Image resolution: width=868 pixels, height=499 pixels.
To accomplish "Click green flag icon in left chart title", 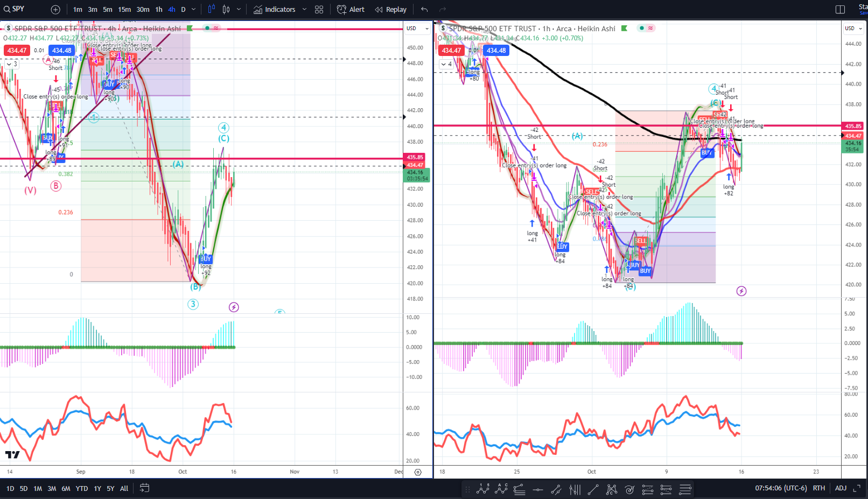I will pos(190,28).
